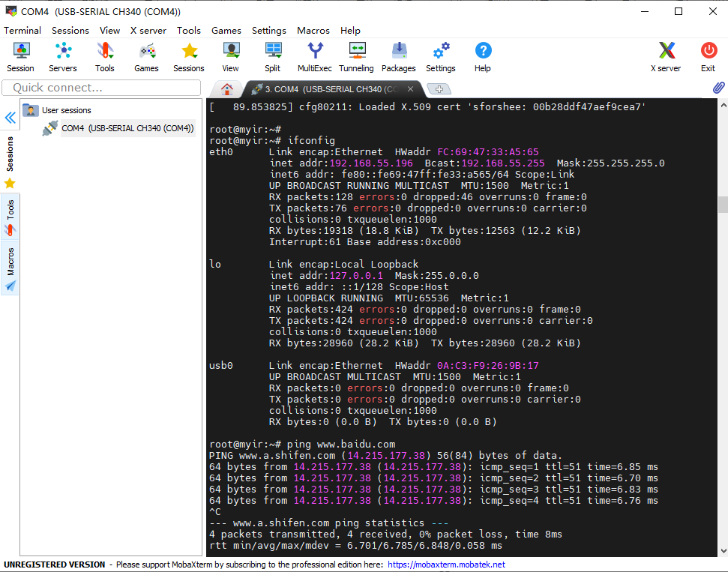This screenshot has width=728, height=572.
Task: Collapse the sidebar with double chevron
Action: (10, 118)
